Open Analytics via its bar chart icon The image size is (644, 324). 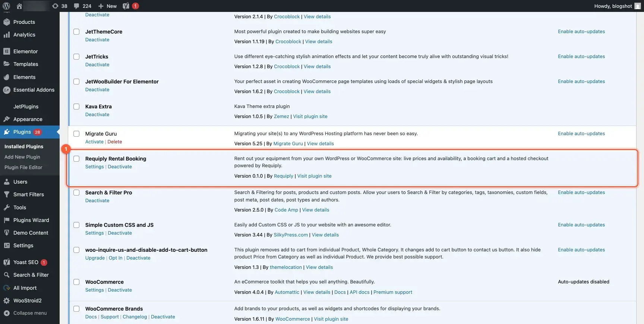[7, 35]
